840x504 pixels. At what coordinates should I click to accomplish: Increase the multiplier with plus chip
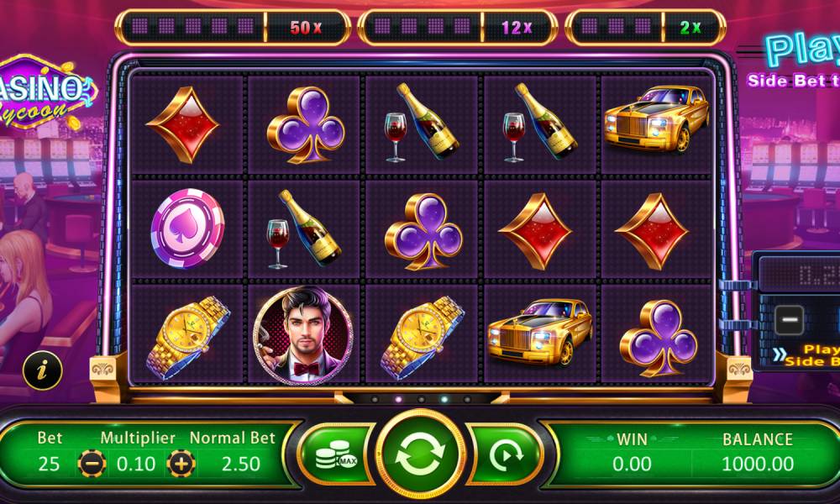pos(181,464)
